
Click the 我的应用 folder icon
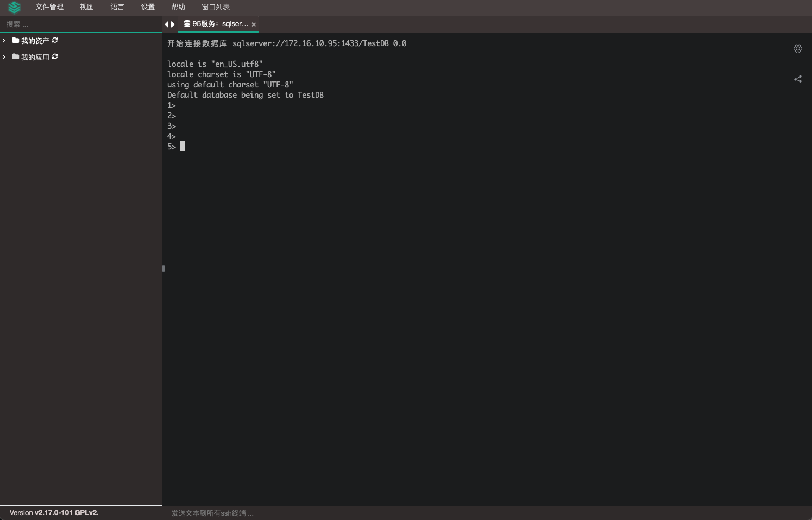coord(16,57)
